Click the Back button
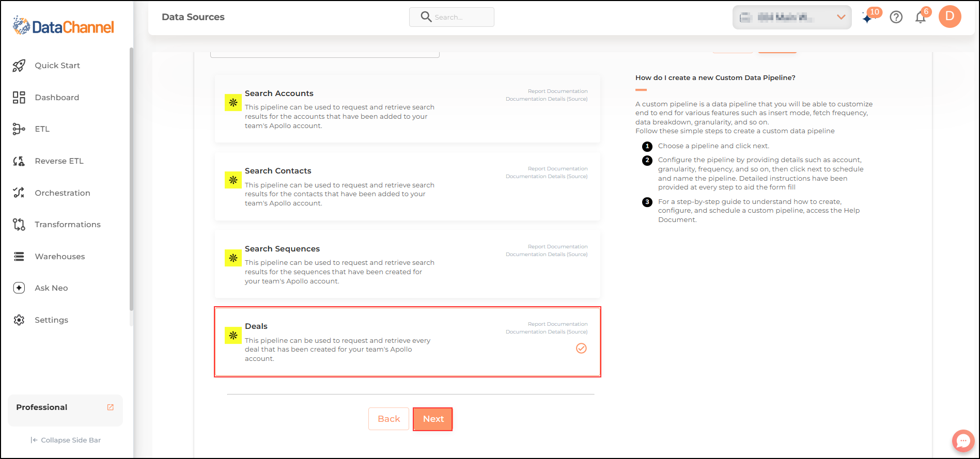The image size is (980, 459). click(388, 419)
